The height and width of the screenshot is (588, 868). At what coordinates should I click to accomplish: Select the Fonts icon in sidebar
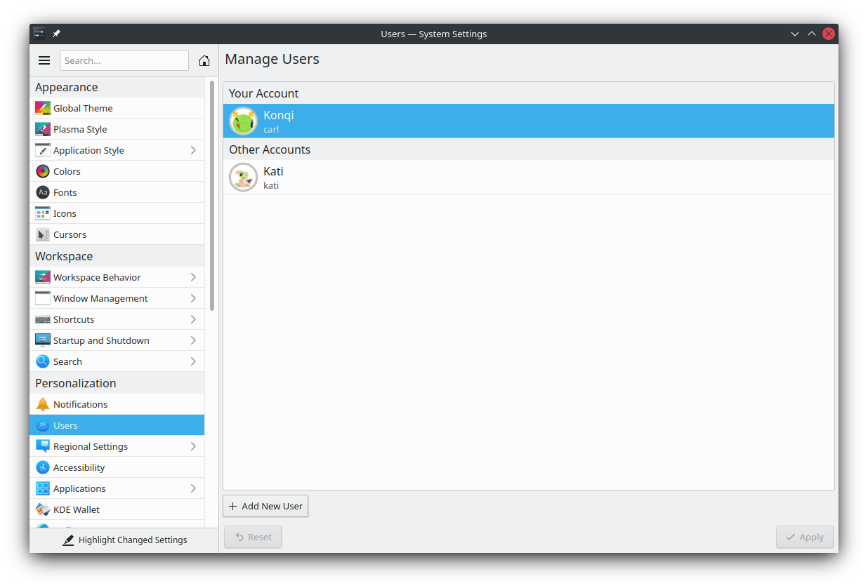43,192
